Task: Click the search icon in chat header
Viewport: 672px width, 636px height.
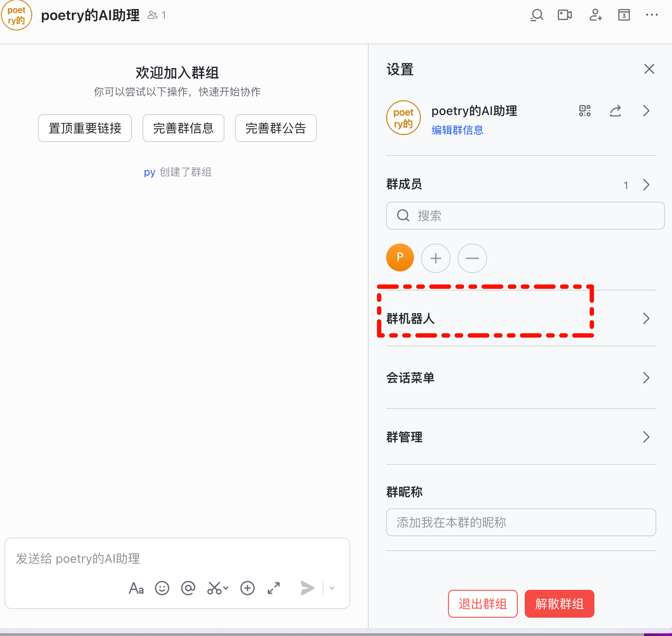Action: coord(537,15)
